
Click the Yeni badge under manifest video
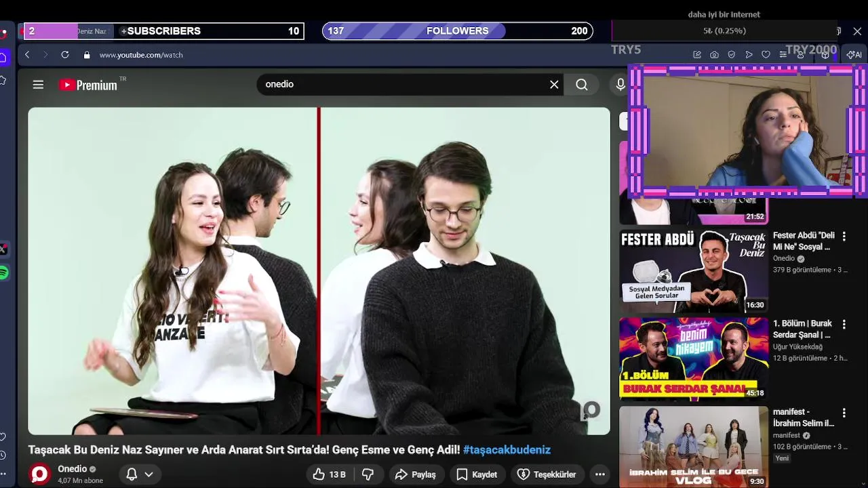pos(782,458)
